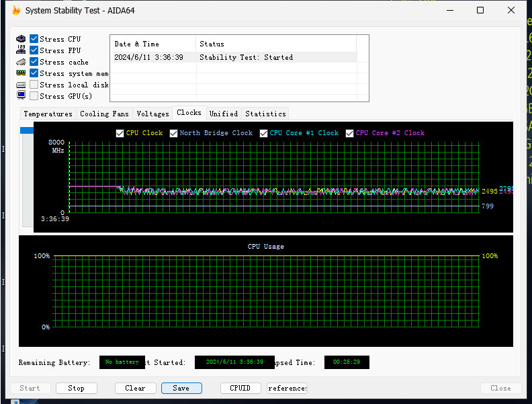
Task: Click the No battery status field
Action: [x=122, y=362]
